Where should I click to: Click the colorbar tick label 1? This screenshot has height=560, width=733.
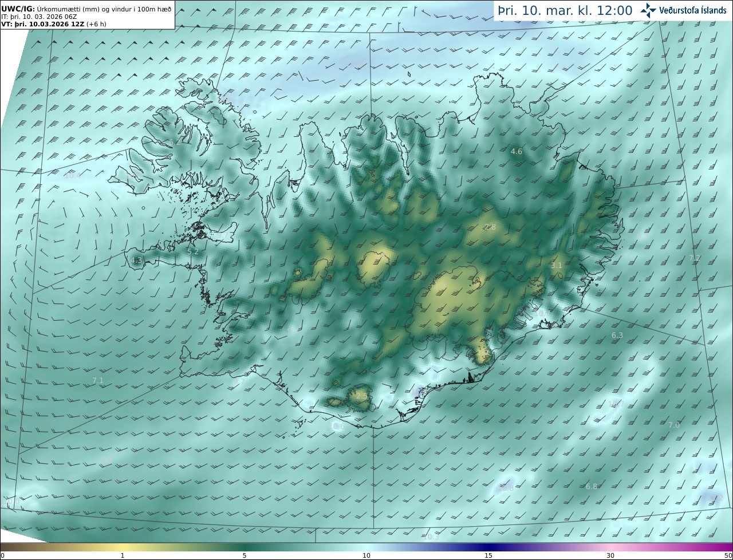click(x=122, y=555)
